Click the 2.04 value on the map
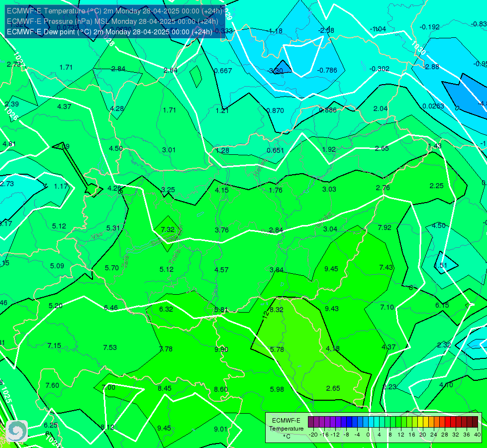The image size is (487, 448). pos(381,109)
